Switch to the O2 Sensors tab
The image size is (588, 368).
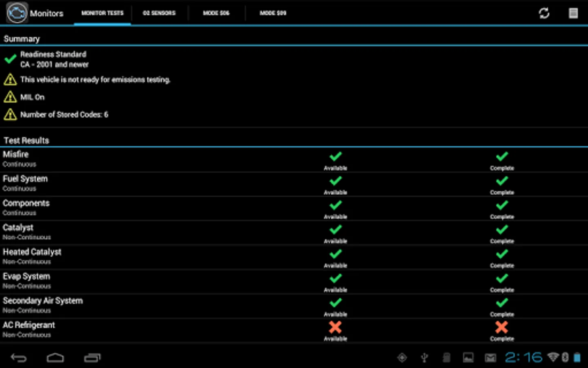pos(159,13)
